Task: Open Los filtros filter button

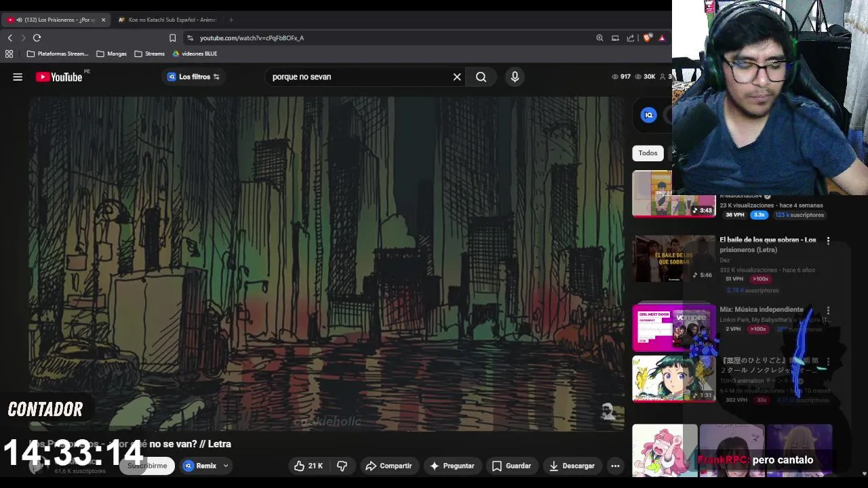Action: (193, 77)
